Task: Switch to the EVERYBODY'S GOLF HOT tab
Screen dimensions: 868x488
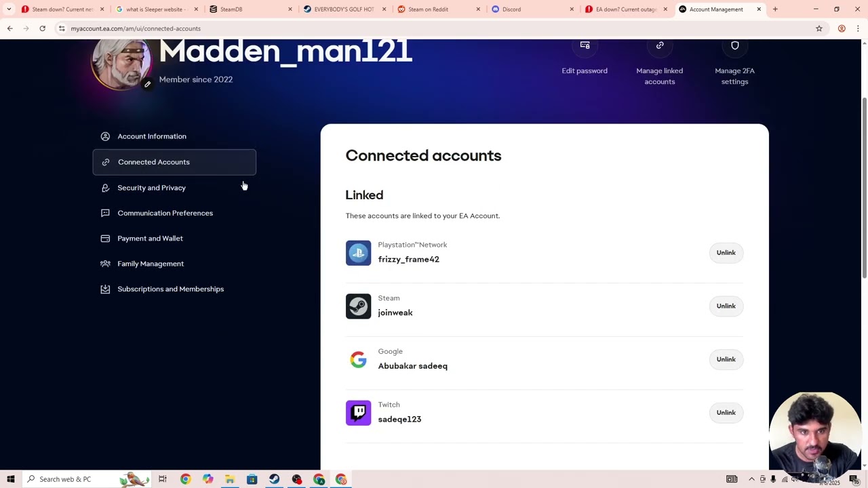Action: (344, 9)
